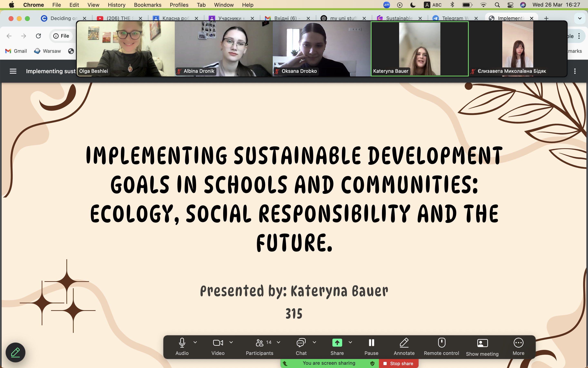
Task: Open Control Center
Action: pos(510,5)
